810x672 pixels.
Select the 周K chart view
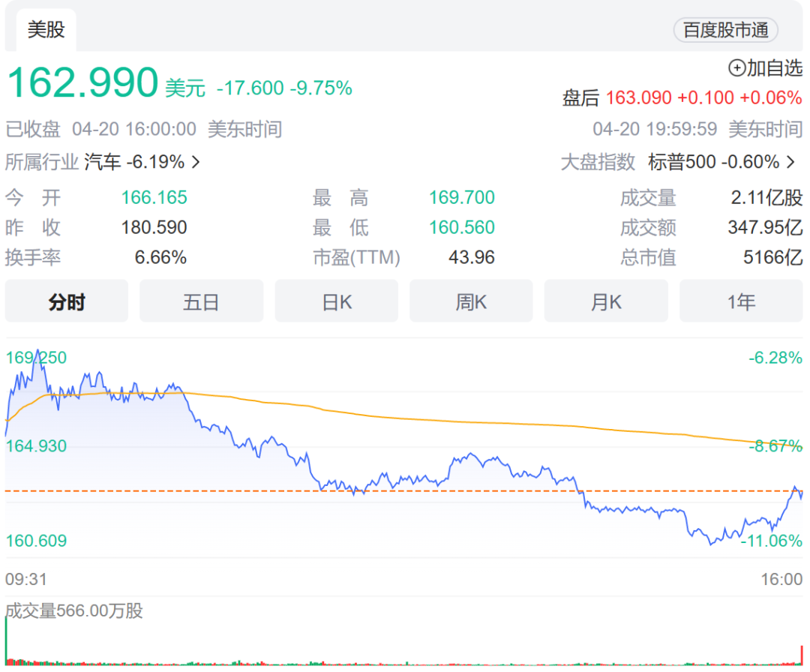471,301
